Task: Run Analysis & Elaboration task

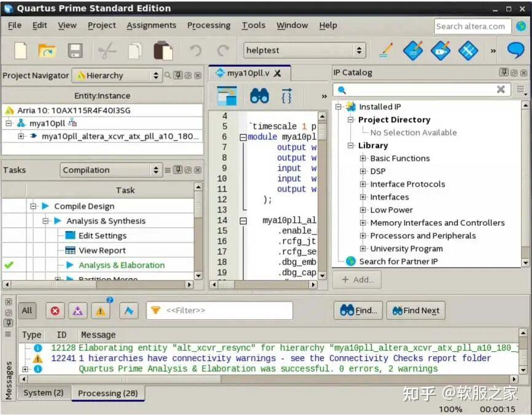Action: coord(122,265)
